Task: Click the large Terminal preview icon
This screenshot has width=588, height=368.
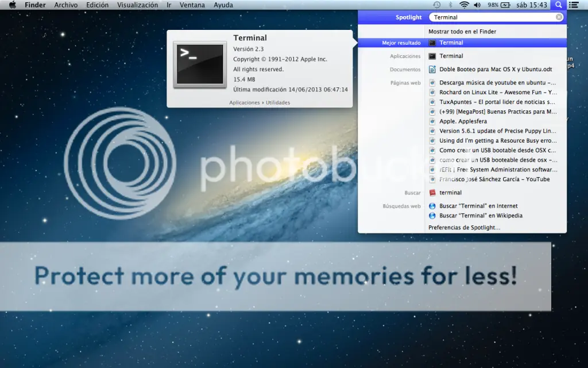Action: point(200,65)
